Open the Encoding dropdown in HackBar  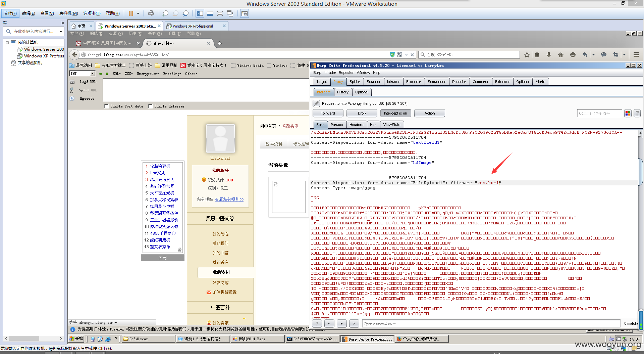(172, 74)
